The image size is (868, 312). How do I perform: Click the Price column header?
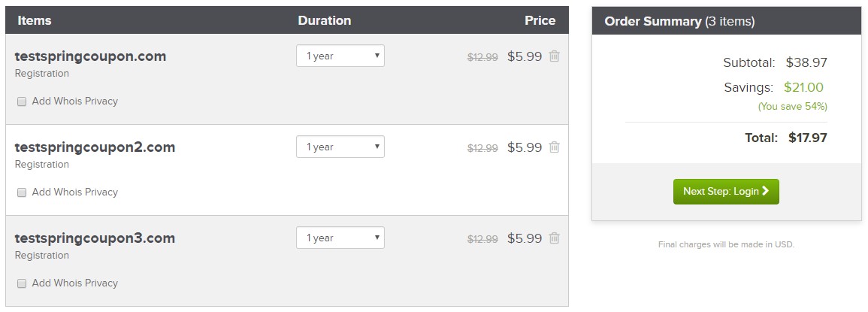click(540, 20)
